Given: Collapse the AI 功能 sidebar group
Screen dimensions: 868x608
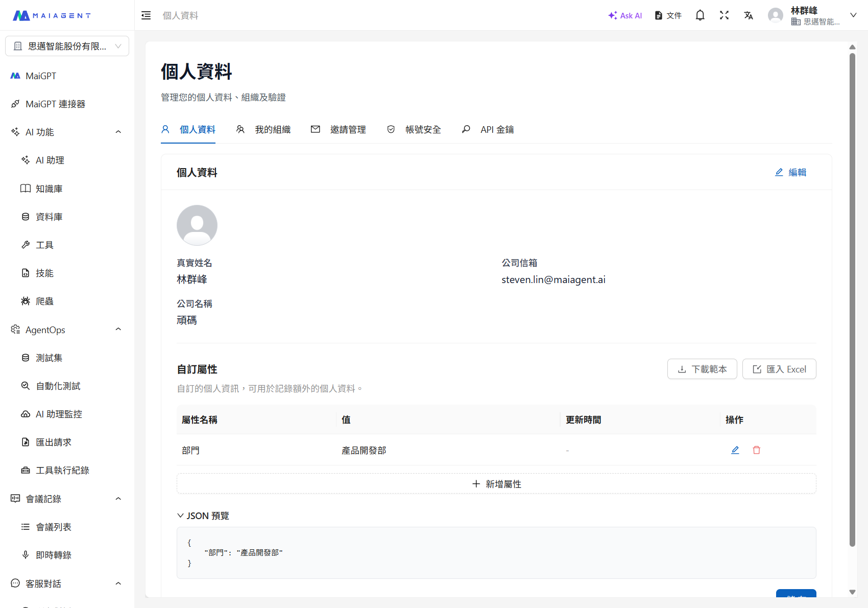Looking at the screenshot, I should (118, 132).
